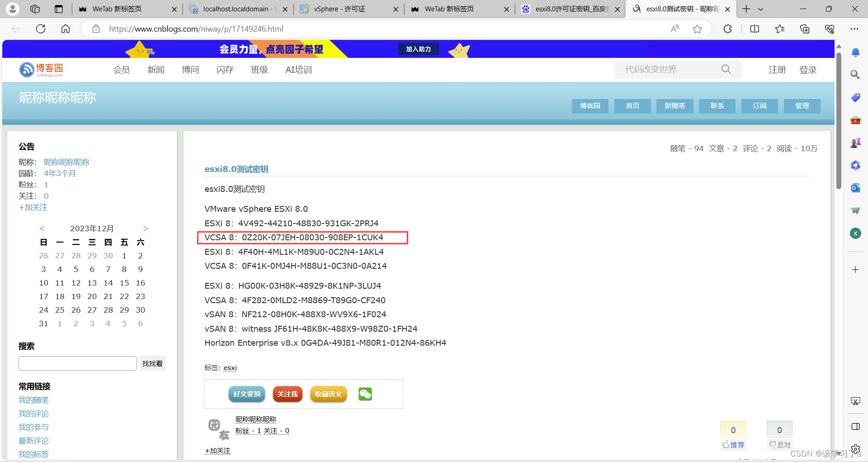
Task: Add this page to favorites star
Action: coord(697,29)
